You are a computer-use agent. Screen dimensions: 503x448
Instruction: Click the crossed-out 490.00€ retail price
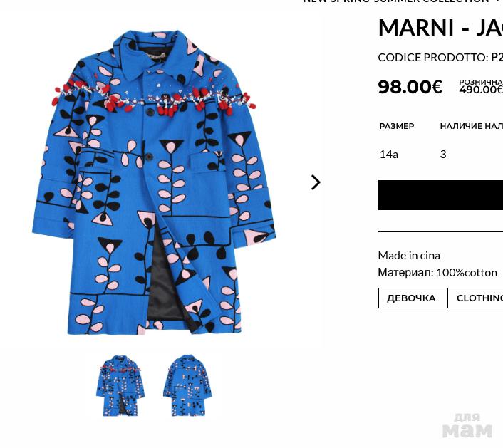point(481,90)
